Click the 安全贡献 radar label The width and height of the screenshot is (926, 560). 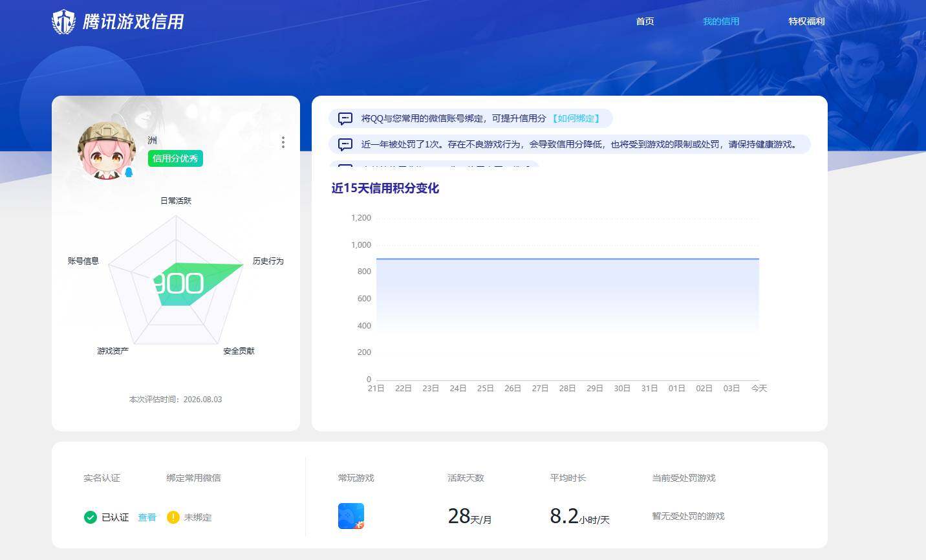[x=239, y=350]
